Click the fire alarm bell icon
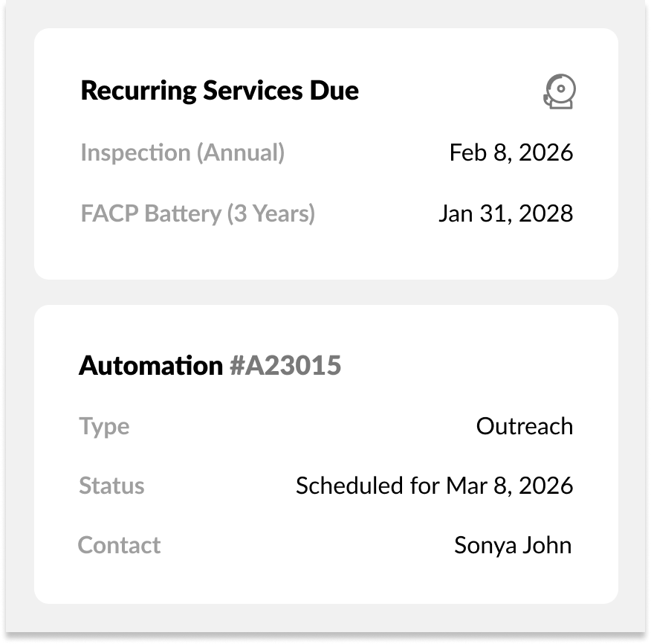The image size is (651, 644). pos(559,92)
